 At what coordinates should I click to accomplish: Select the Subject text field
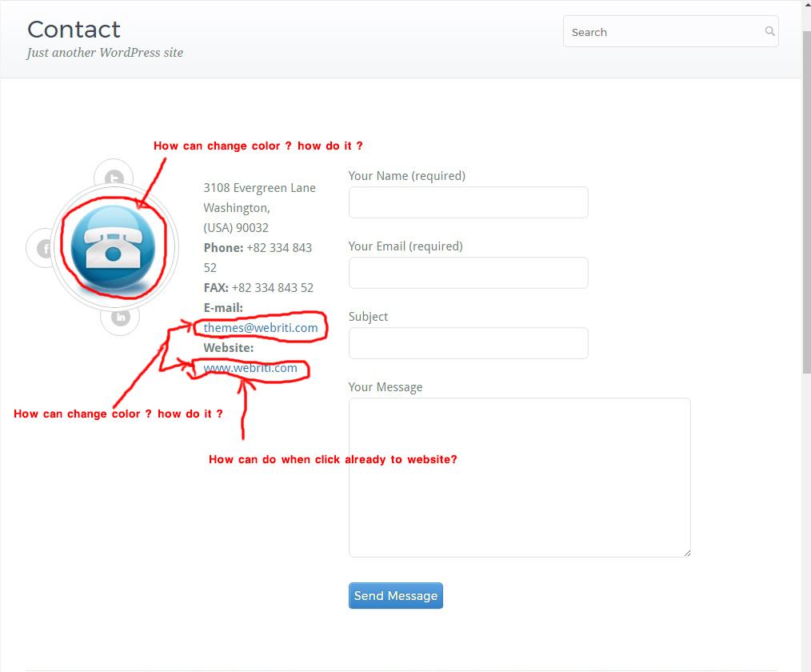(468, 343)
